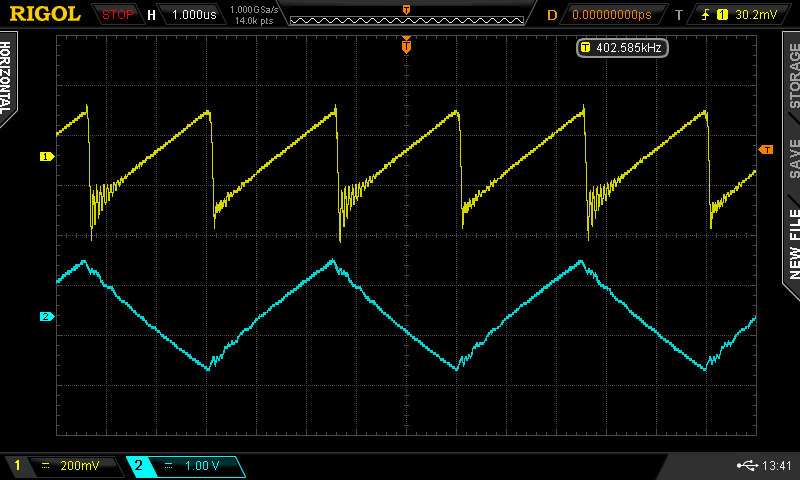Click the cyan channel 2 ground marker
This screenshot has height=480, width=800.
click(45, 317)
